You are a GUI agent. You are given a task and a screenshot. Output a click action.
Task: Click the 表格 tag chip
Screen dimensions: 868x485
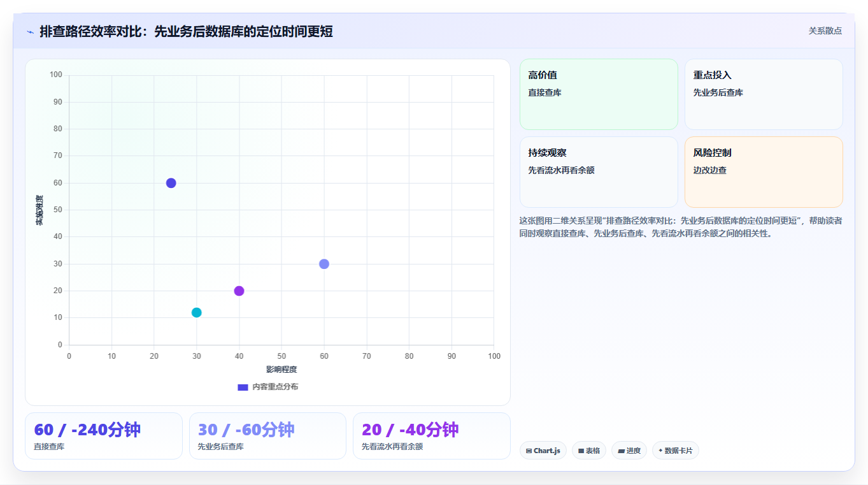[589, 451]
